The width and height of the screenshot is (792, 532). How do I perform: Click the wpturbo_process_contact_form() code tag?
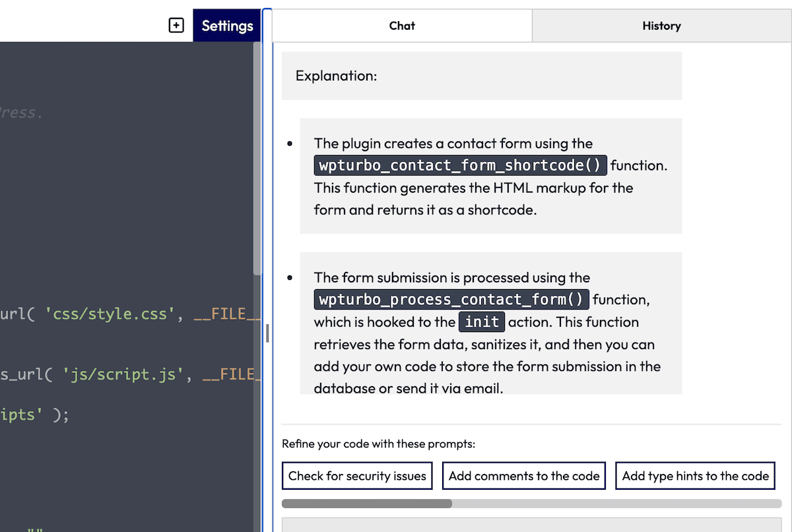point(451,300)
